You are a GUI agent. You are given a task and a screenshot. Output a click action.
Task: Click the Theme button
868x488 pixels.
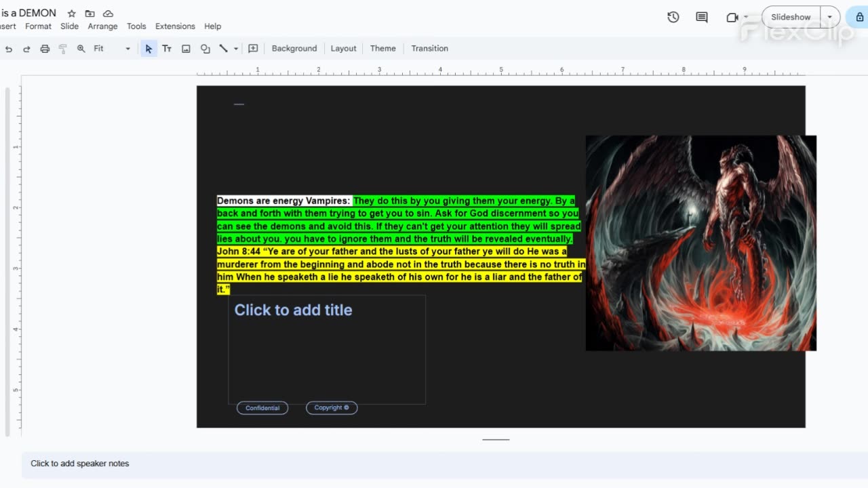[x=382, y=49]
